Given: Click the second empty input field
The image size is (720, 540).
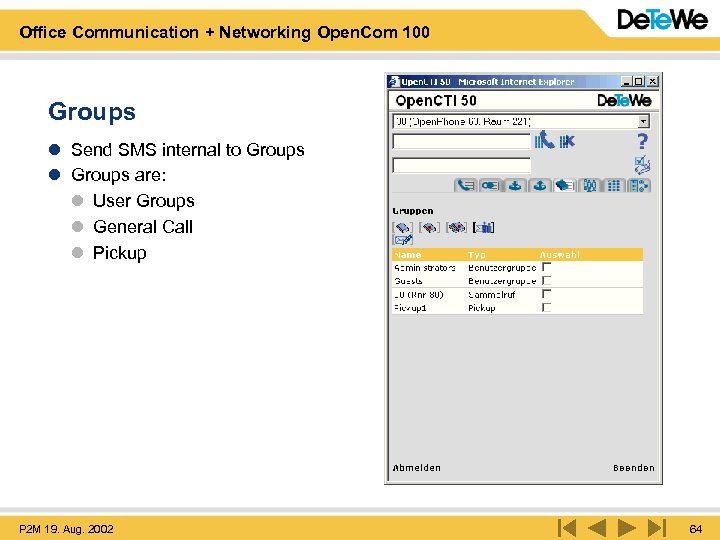Looking at the screenshot, I should tap(461, 165).
